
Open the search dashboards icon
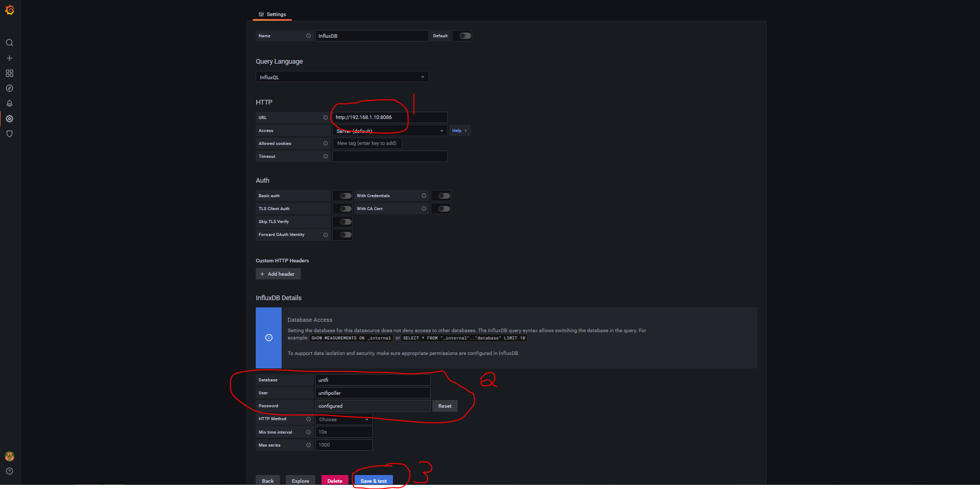tap(9, 43)
